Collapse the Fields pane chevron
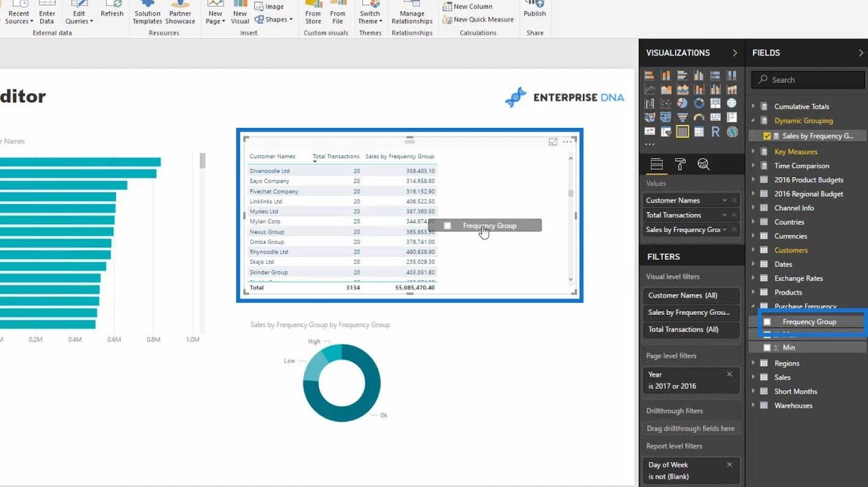The width and height of the screenshot is (868, 487). [x=861, y=53]
